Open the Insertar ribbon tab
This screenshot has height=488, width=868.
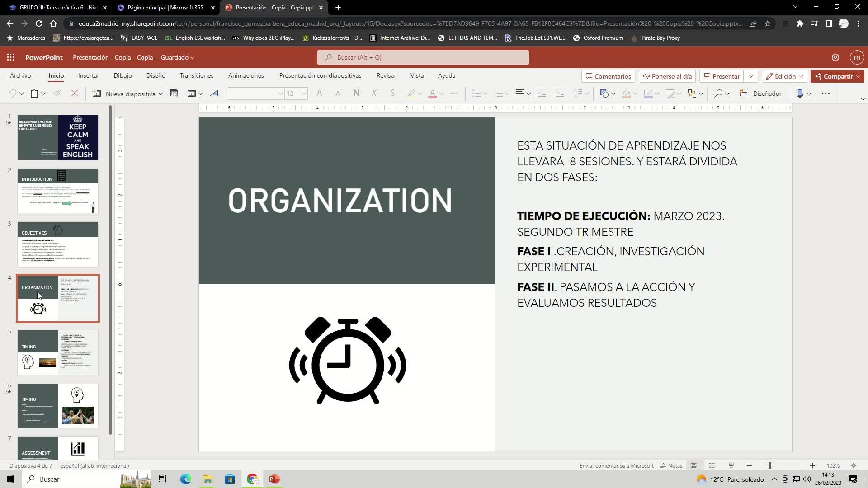[x=88, y=75]
